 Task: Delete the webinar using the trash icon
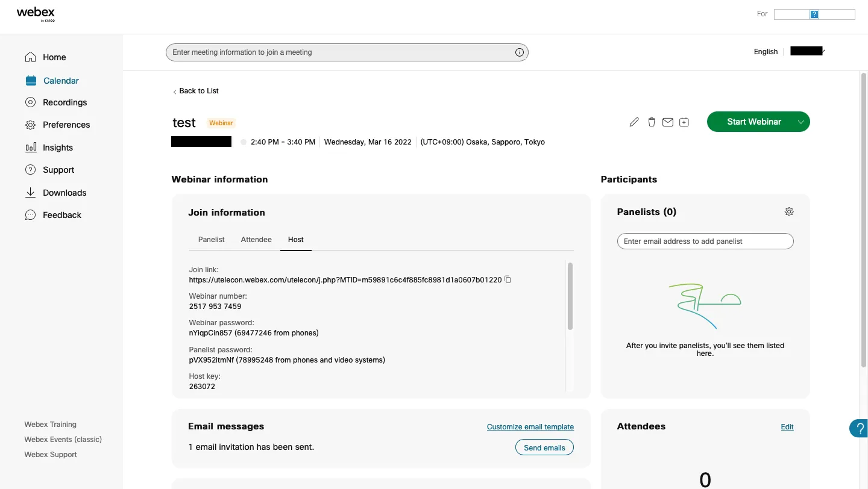(x=651, y=122)
